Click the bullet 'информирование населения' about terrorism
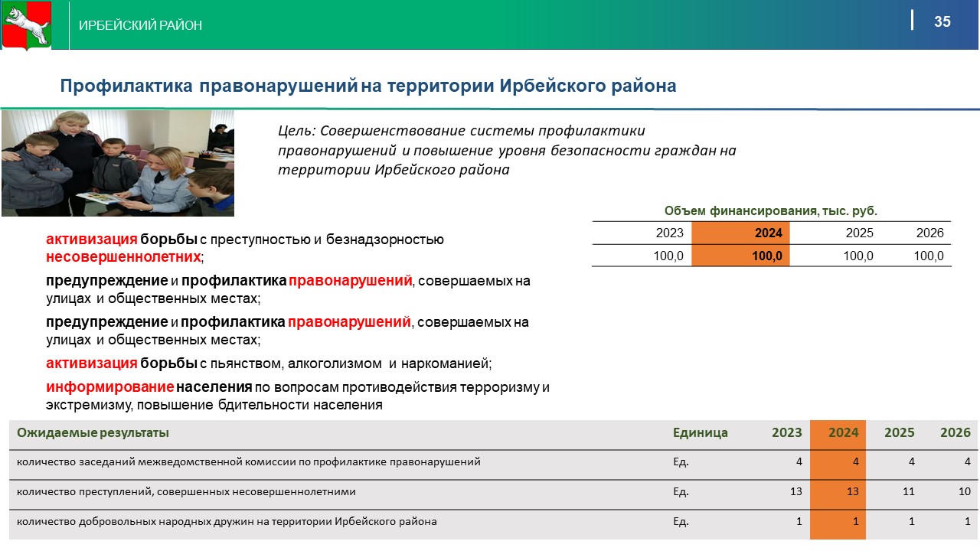 tap(297, 396)
